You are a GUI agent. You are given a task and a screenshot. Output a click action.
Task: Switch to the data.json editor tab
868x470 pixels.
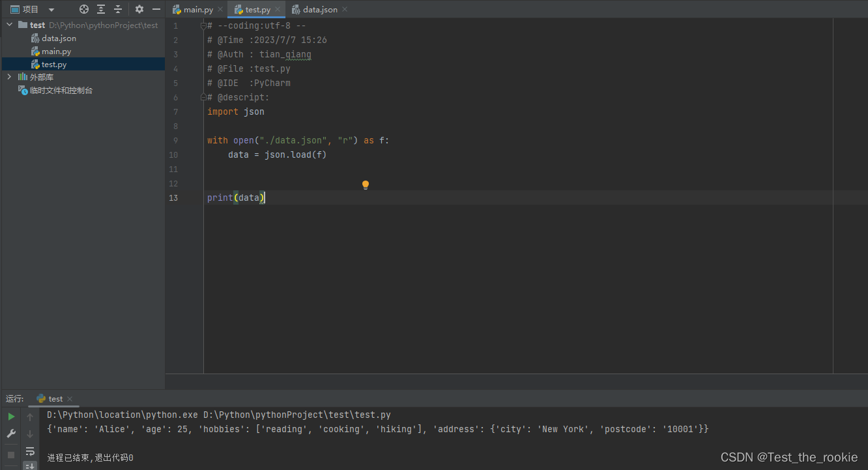click(x=320, y=9)
